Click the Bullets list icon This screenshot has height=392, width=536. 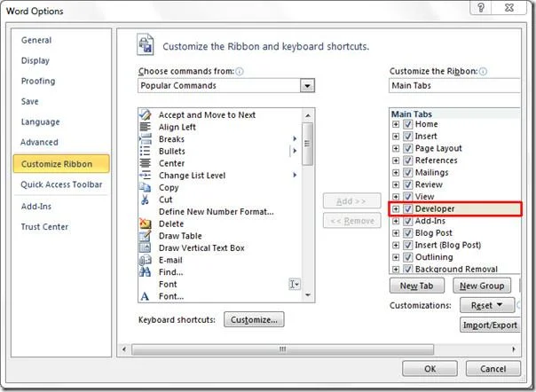146,151
